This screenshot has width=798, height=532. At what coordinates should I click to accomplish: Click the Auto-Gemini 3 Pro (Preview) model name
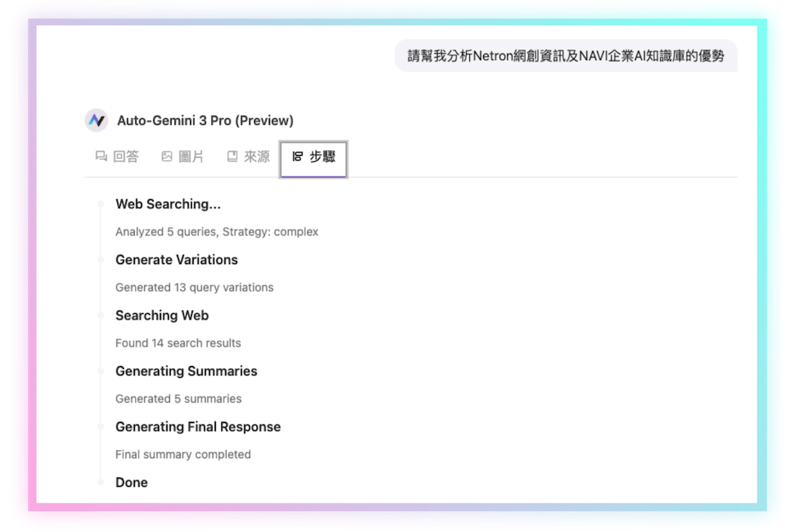pyautogui.click(x=205, y=121)
